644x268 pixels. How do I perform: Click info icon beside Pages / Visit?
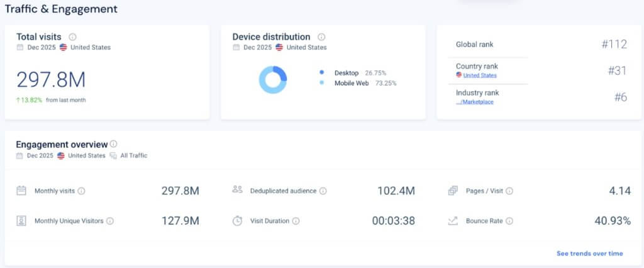click(x=509, y=191)
